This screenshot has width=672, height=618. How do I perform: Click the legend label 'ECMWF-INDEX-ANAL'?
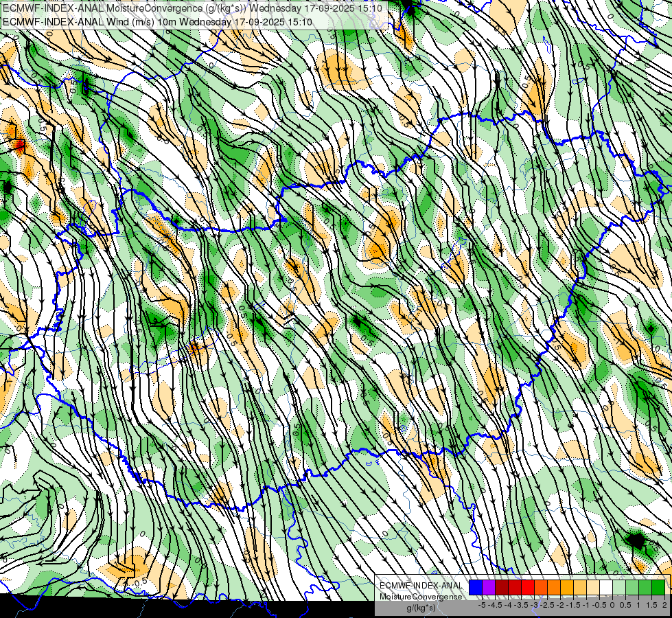pos(421,586)
